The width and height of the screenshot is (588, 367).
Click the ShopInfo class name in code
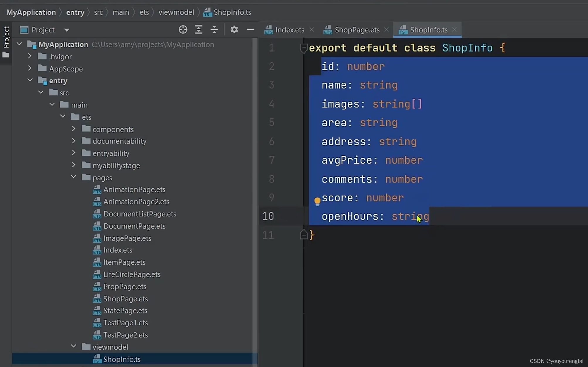tap(467, 48)
